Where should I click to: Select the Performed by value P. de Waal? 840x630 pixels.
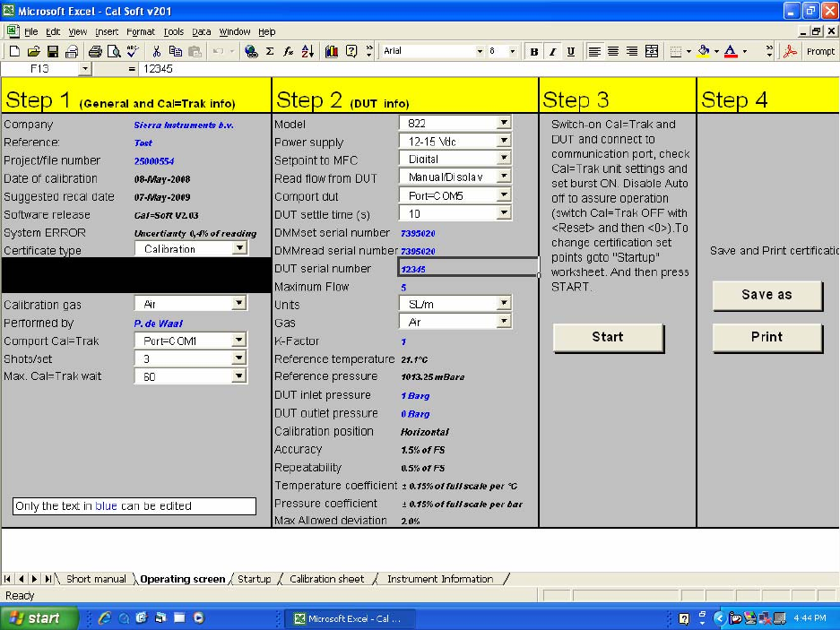pos(158,324)
